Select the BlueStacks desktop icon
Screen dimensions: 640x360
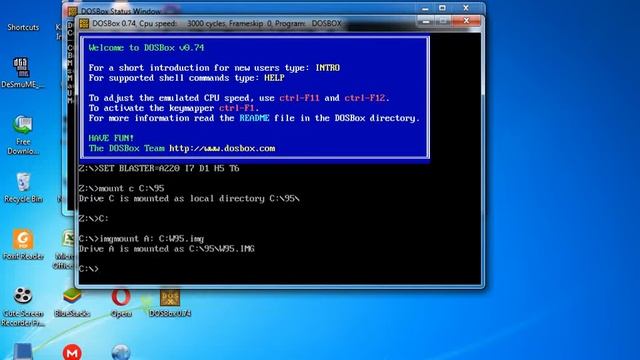pos(72,302)
